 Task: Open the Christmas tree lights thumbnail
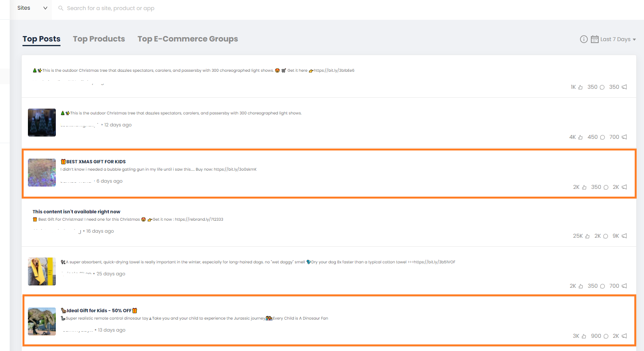(x=42, y=123)
